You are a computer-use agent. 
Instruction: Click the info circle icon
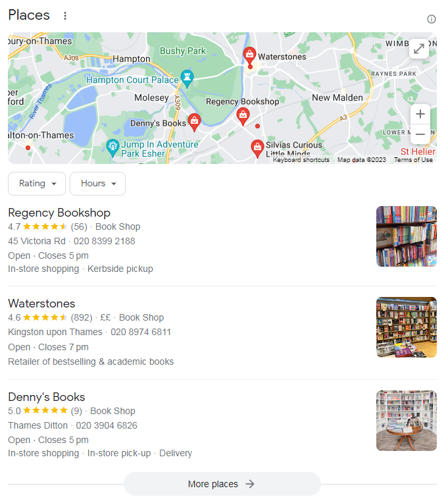click(432, 19)
